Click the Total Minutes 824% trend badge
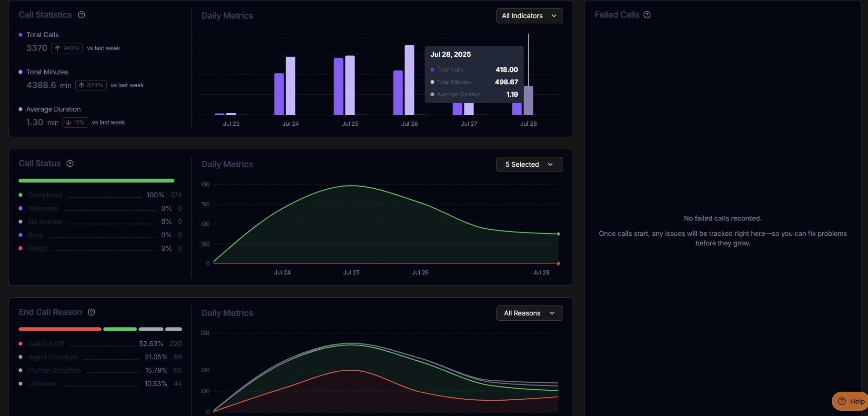Image resolution: width=868 pixels, height=416 pixels. pyautogui.click(x=91, y=85)
